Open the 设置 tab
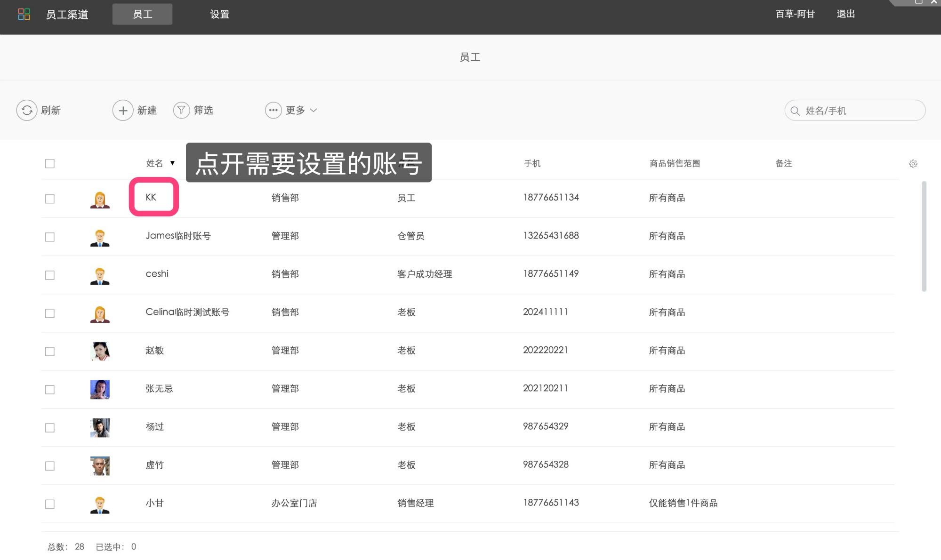 tap(219, 14)
